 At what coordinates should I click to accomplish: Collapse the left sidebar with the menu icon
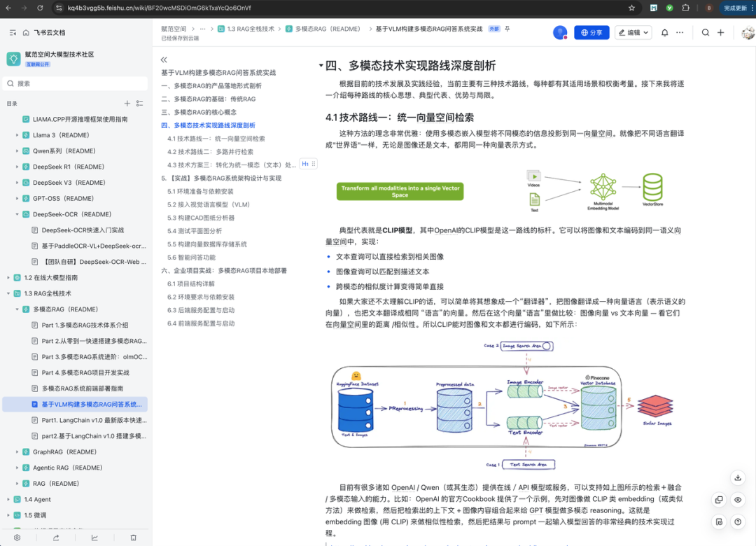coord(13,32)
